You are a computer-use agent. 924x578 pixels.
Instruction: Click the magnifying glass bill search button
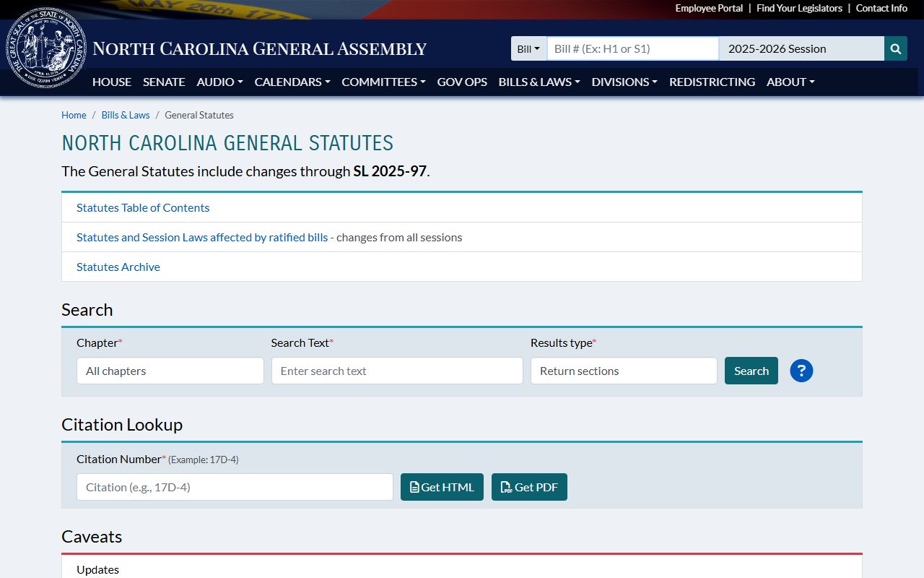point(895,48)
